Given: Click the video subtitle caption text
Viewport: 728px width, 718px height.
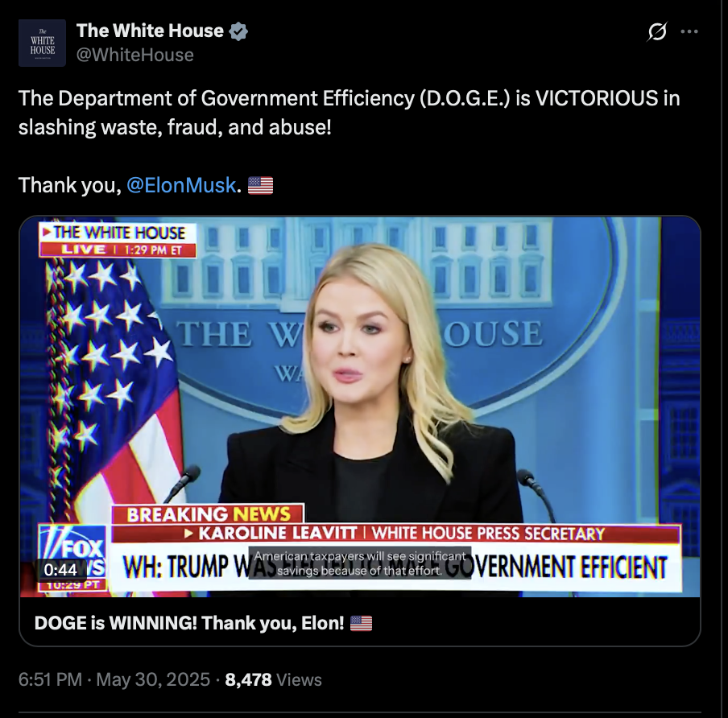Looking at the screenshot, I should [360, 563].
